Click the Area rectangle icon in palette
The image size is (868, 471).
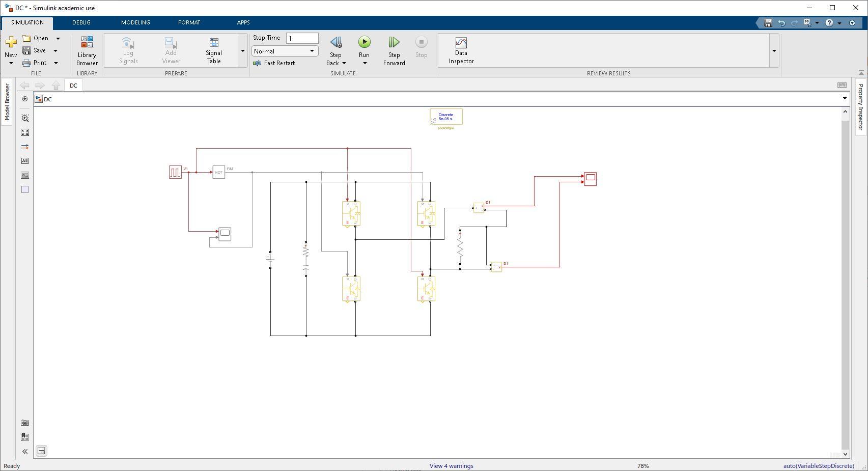pos(25,189)
